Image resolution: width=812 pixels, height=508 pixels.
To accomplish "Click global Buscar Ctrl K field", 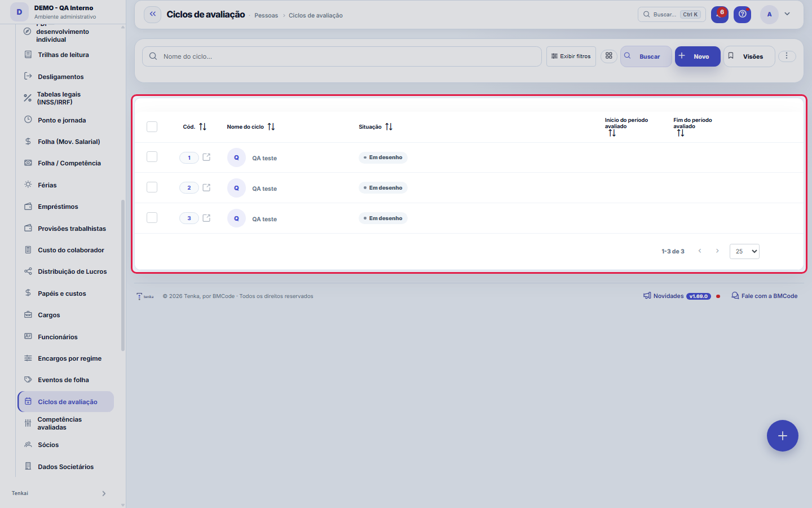I will [x=672, y=14].
